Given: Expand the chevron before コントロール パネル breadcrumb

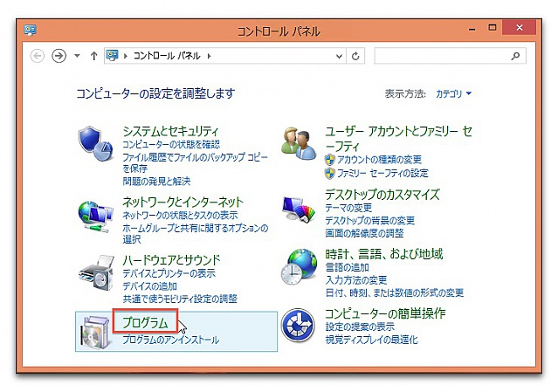Looking at the screenshot, I should (125, 56).
